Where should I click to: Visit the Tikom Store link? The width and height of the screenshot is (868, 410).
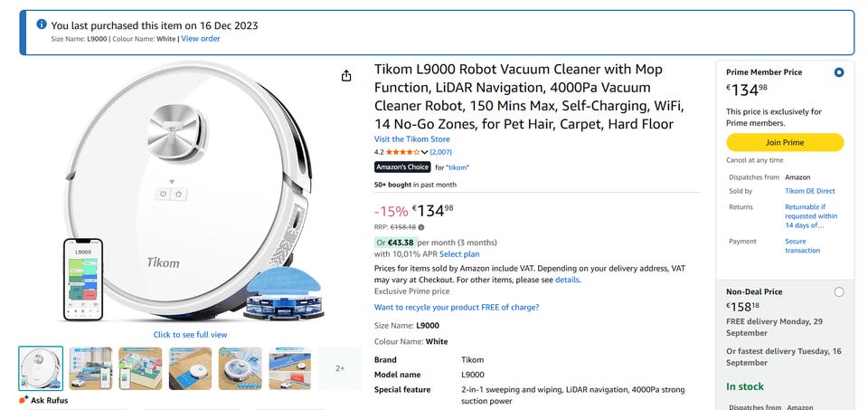tap(411, 139)
